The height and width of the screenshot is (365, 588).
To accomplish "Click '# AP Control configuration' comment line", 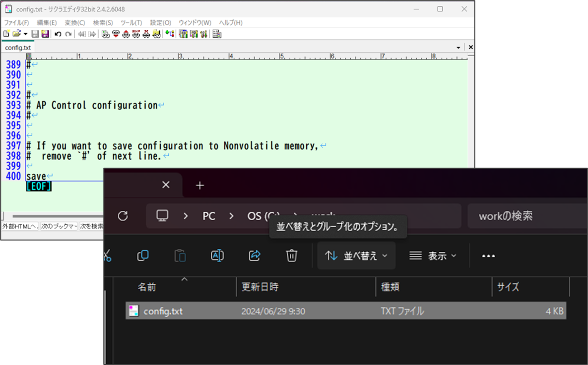I will tap(92, 105).
